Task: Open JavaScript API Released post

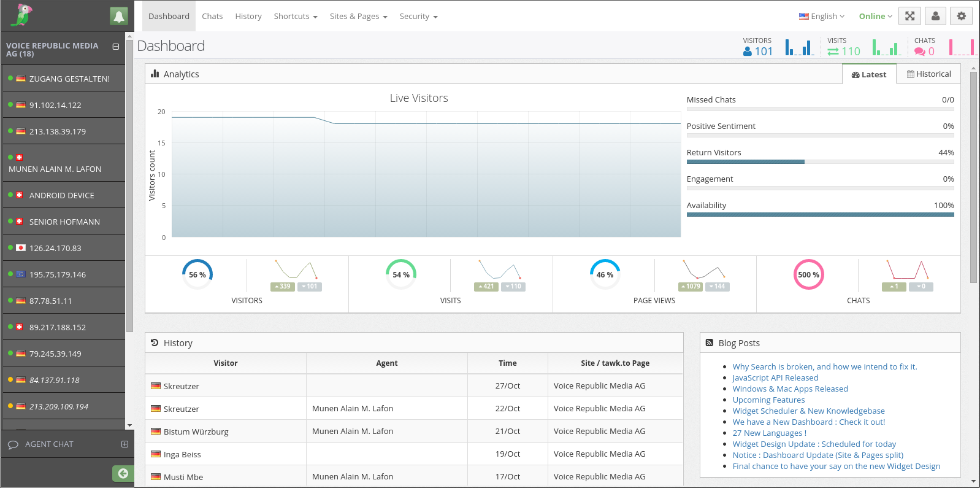Action: coord(775,378)
